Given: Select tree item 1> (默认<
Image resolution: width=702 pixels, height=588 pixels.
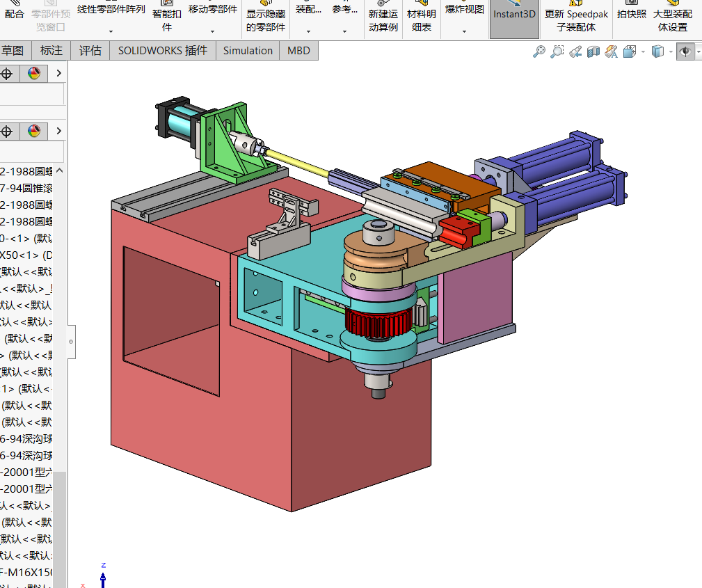Looking at the screenshot, I should 27,389.
